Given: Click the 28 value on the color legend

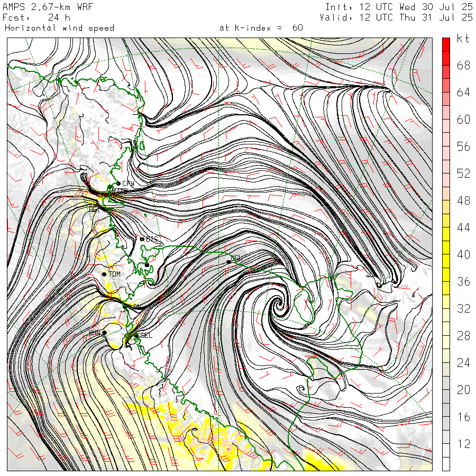Looking at the screenshot, I should click(463, 335).
